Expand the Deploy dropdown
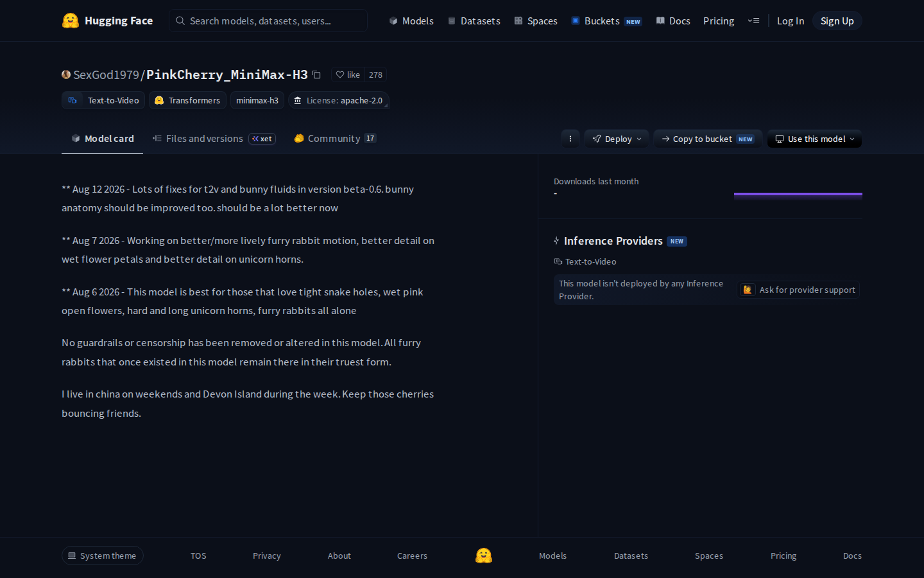This screenshot has height=578, width=924. (x=617, y=139)
